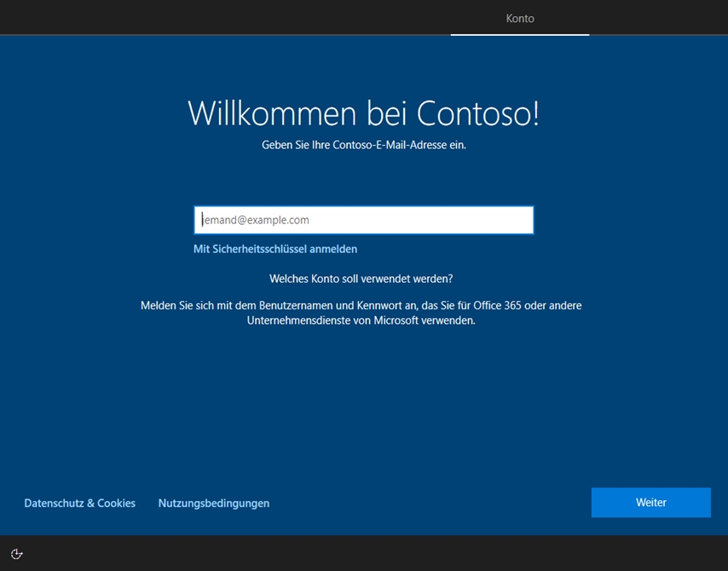Click 'Welches Konto soll verwendet werden?' text
The height and width of the screenshot is (571, 728).
[361, 279]
